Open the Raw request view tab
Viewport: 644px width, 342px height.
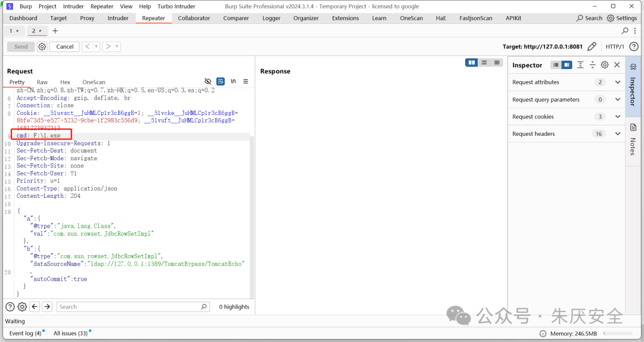click(x=42, y=82)
